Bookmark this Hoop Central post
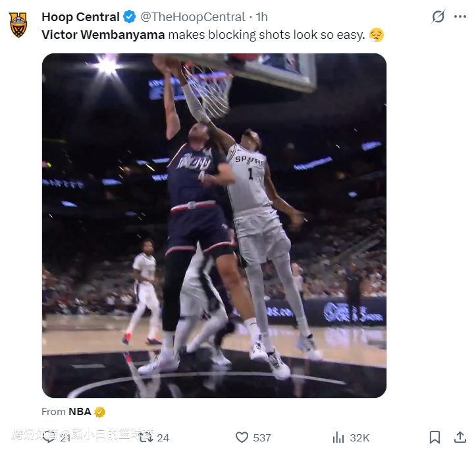 (x=435, y=437)
